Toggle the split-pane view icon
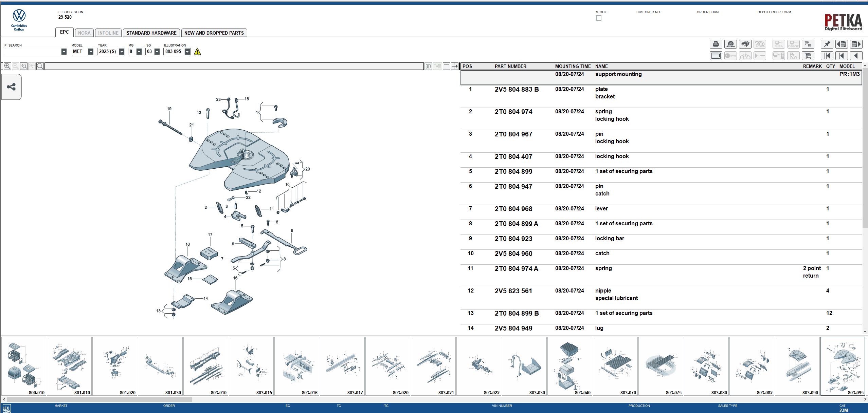 446,66
